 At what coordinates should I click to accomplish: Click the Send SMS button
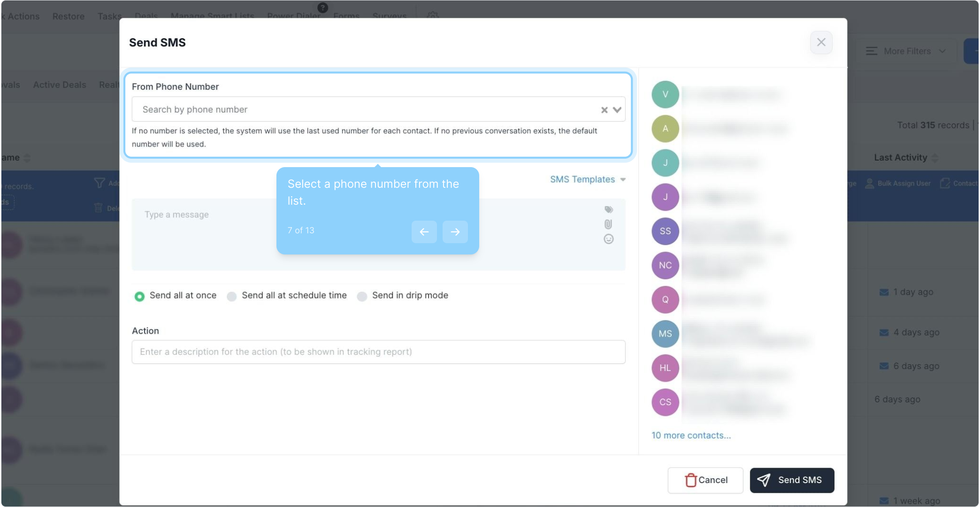[791, 480]
